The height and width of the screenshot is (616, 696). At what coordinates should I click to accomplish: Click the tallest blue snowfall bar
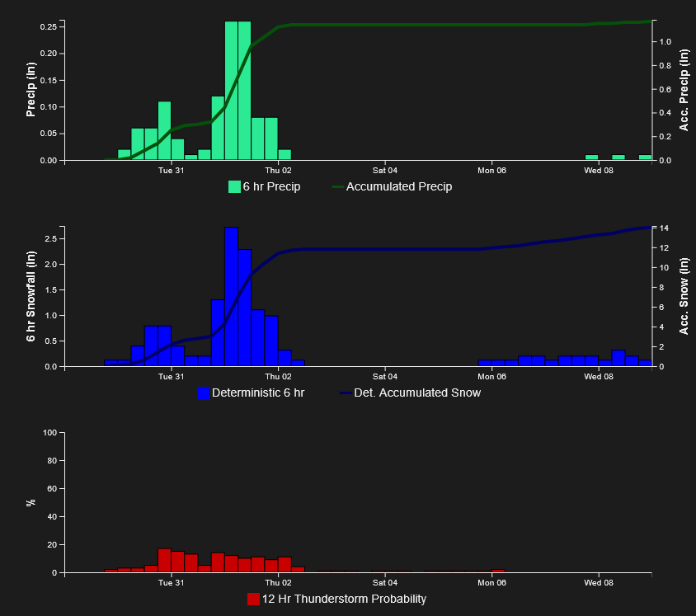[231, 297]
